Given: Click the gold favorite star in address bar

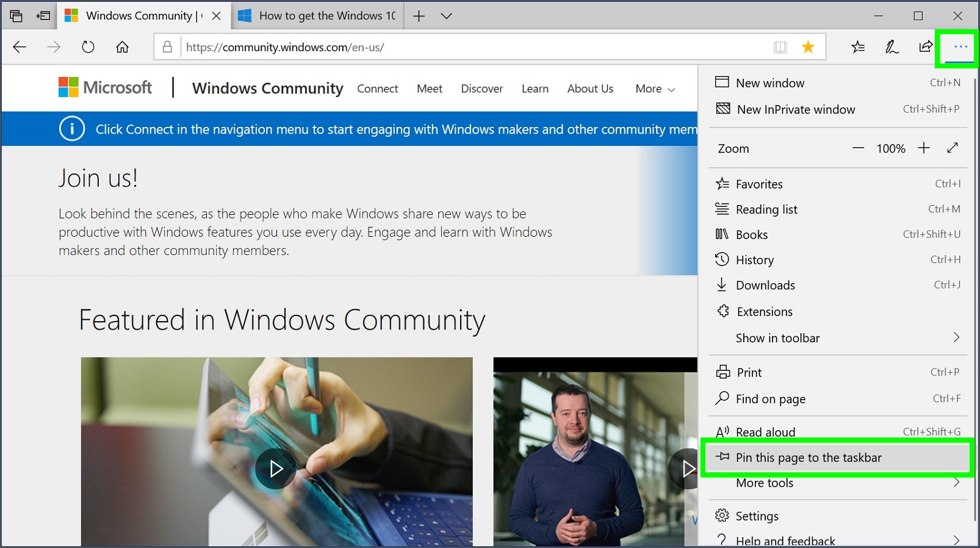Looking at the screenshot, I should point(808,47).
